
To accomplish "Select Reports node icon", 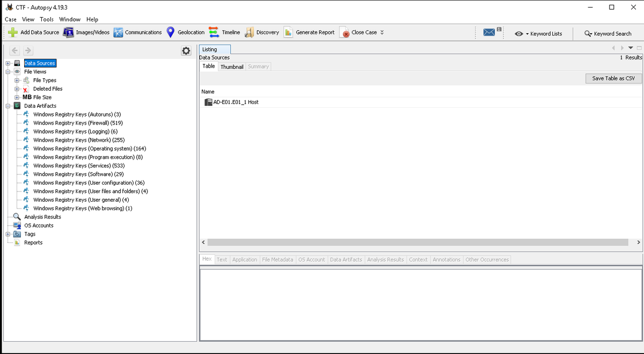I will (x=17, y=242).
